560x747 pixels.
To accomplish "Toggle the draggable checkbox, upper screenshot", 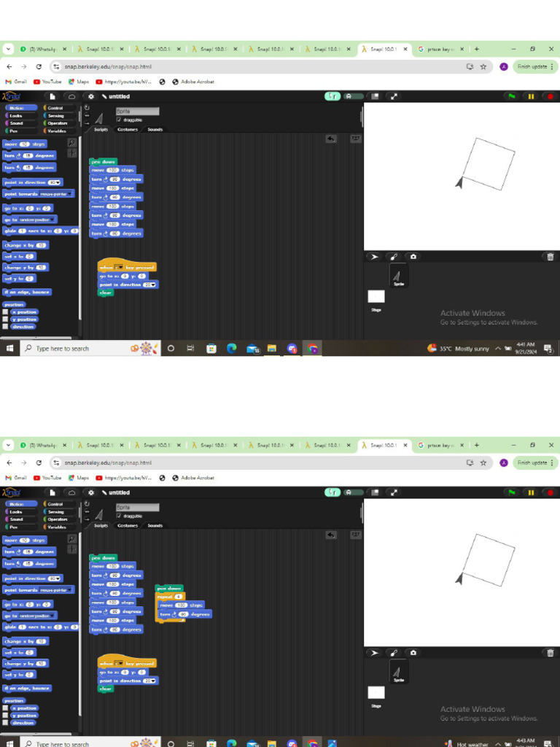I will pyautogui.click(x=119, y=120).
